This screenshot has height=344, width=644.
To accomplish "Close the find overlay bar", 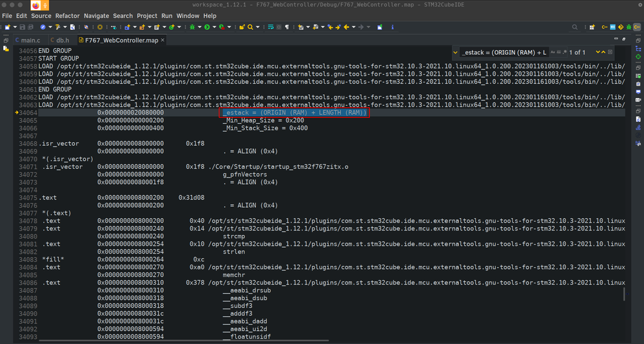I will coord(610,52).
